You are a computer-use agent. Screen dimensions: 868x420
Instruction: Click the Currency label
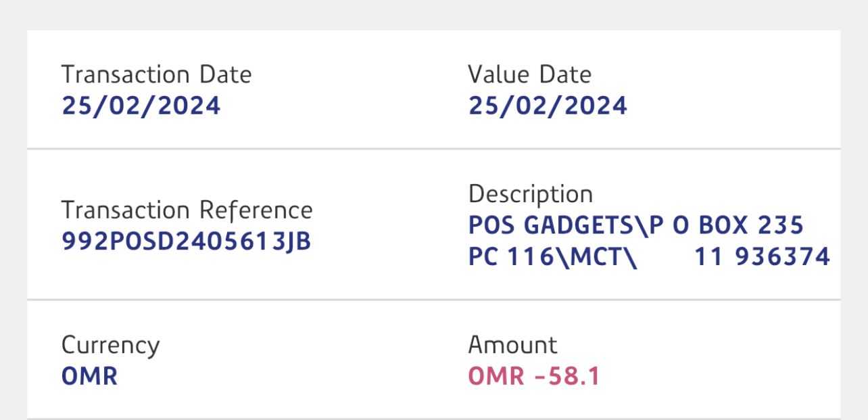[x=110, y=345]
